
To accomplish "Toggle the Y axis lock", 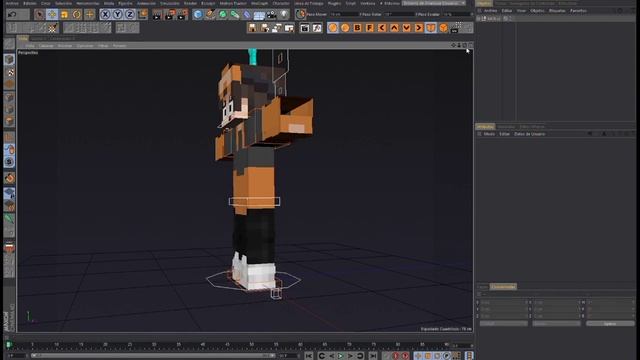I will [x=118, y=14].
